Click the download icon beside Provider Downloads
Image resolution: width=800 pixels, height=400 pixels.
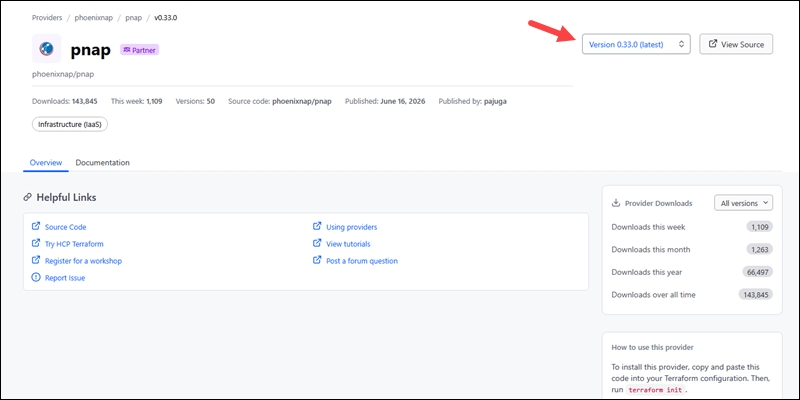tap(616, 203)
